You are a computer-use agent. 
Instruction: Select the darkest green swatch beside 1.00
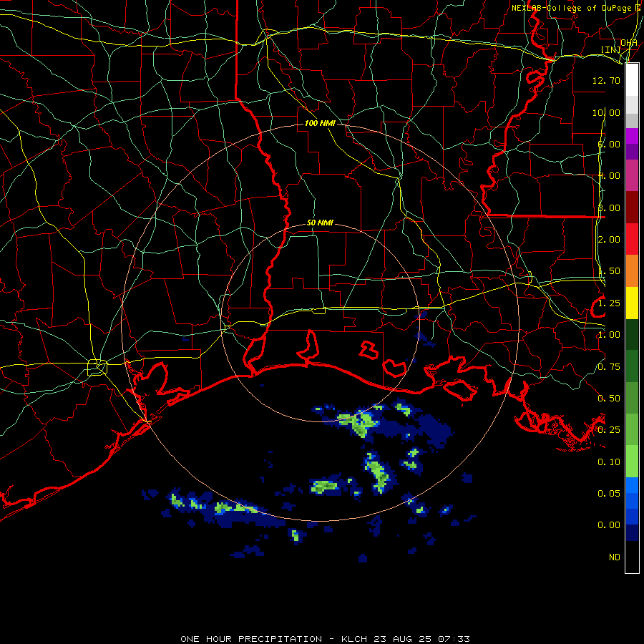pyautogui.click(x=632, y=334)
